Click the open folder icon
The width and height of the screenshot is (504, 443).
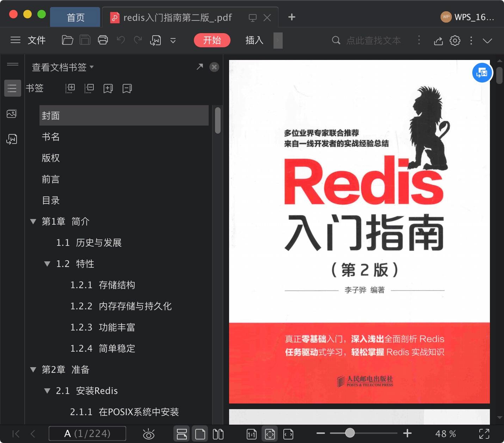[x=67, y=40]
